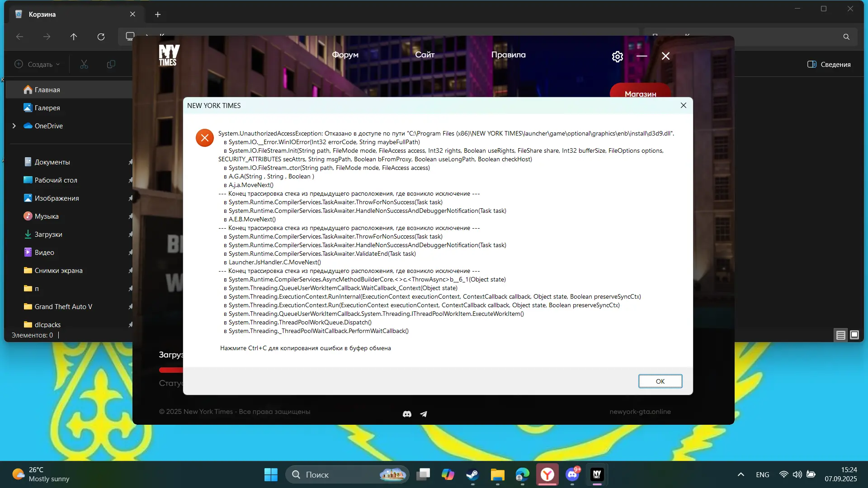Show hidden system tray icons
The image size is (868, 488).
[x=741, y=474]
